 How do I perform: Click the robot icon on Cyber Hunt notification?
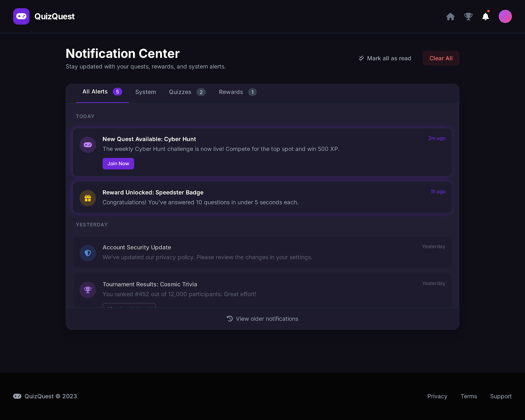[88, 144]
